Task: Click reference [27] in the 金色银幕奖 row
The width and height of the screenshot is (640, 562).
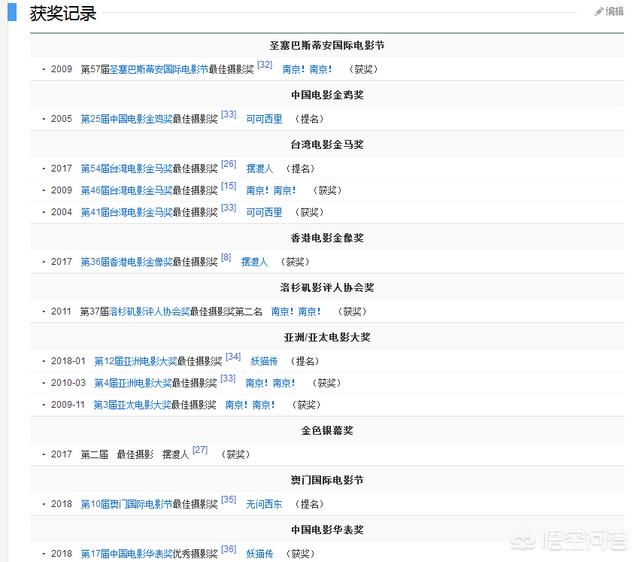Action: pos(200,450)
